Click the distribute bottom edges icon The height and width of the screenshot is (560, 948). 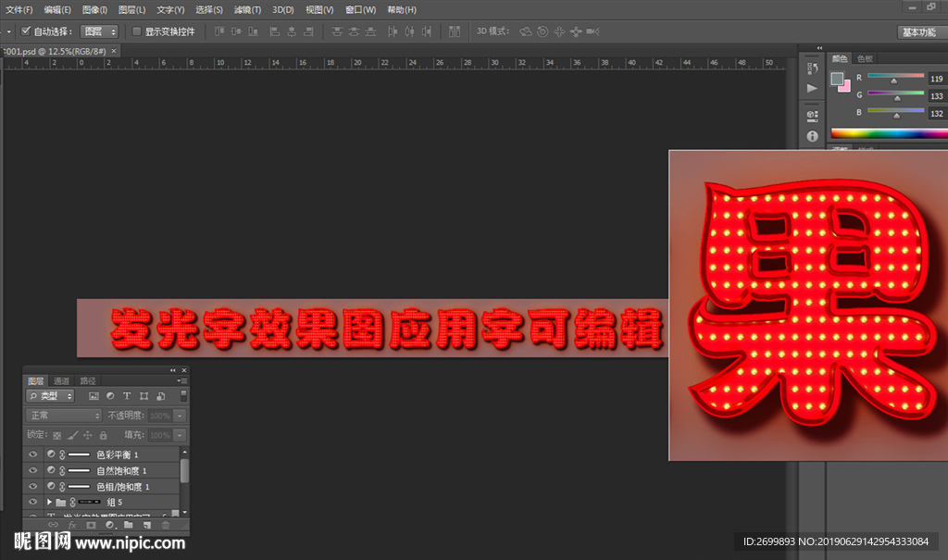coord(370,31)
